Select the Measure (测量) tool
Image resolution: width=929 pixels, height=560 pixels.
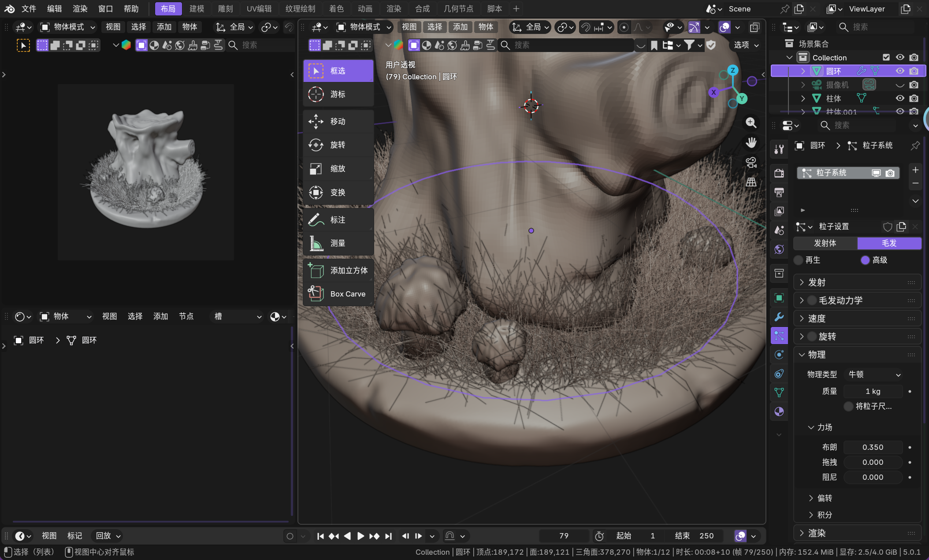(338, 243)
